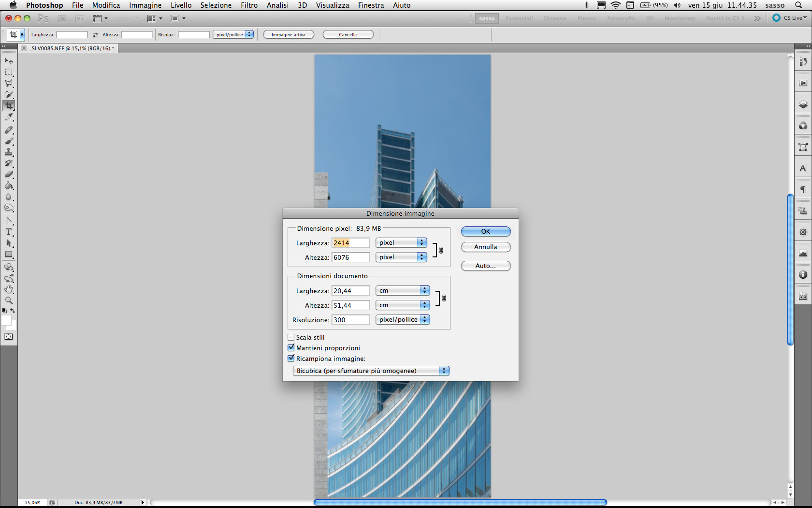Select the Crop tool in toolbox

(x=9, y=105)
